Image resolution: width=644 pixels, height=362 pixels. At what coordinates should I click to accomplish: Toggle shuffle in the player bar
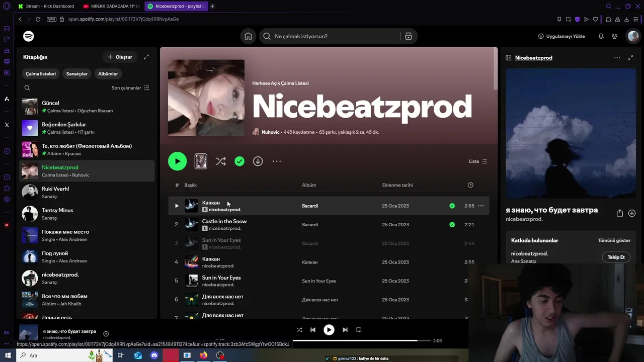coord(299,330)
